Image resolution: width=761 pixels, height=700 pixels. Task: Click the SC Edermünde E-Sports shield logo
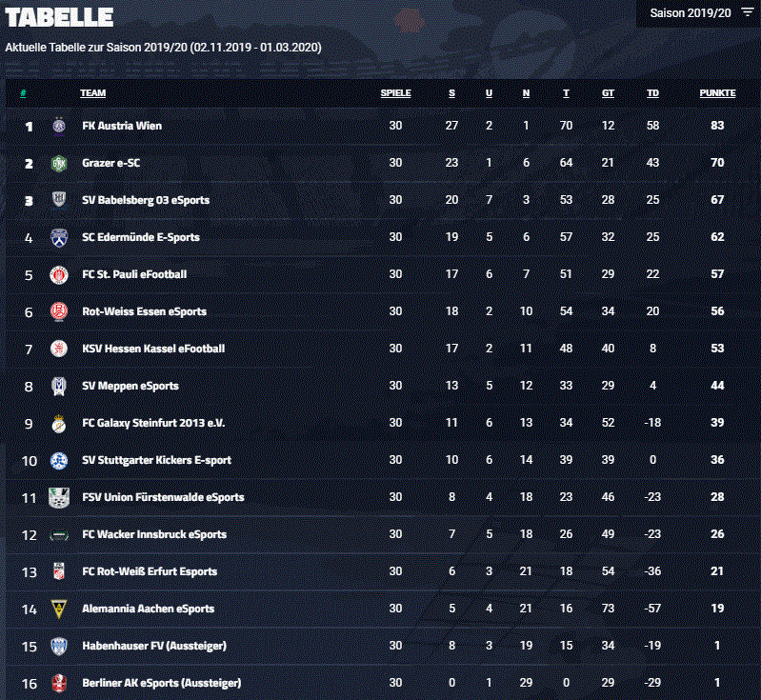(59, 237)
